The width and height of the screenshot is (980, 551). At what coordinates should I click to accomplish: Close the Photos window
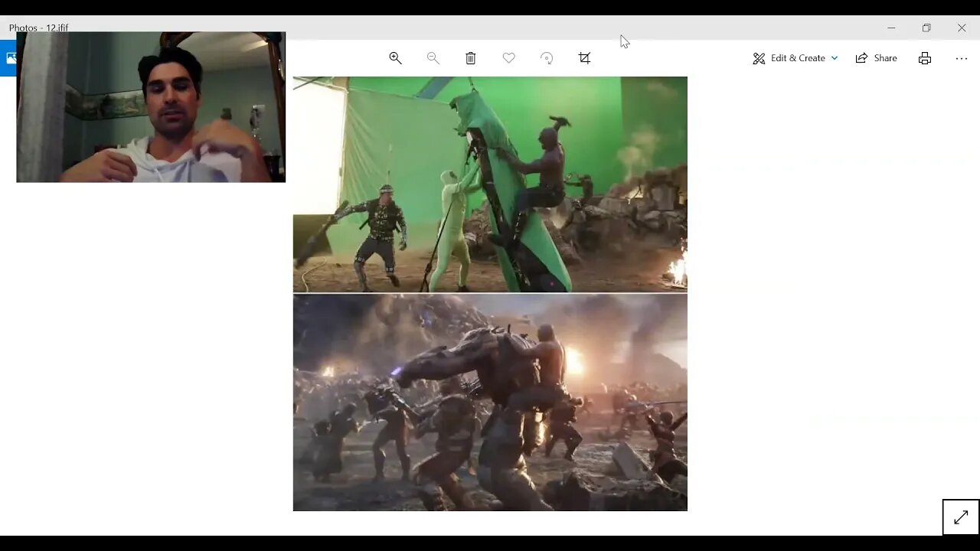pos(962,28)
